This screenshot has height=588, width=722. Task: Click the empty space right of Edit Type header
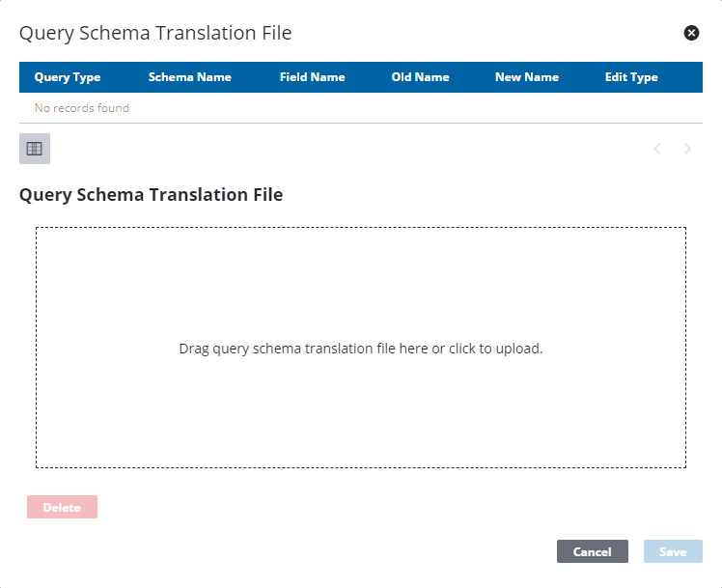click(x=681, y=77)
